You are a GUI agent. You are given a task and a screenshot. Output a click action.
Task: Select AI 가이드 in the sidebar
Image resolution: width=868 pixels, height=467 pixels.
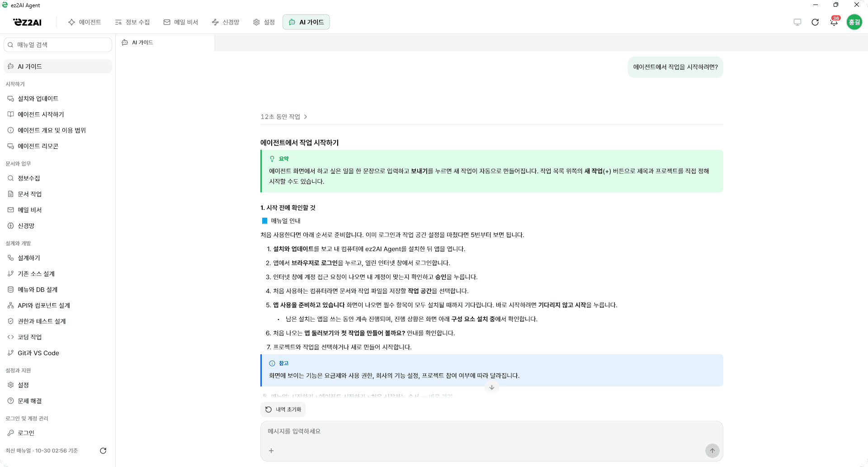point(58,67)
